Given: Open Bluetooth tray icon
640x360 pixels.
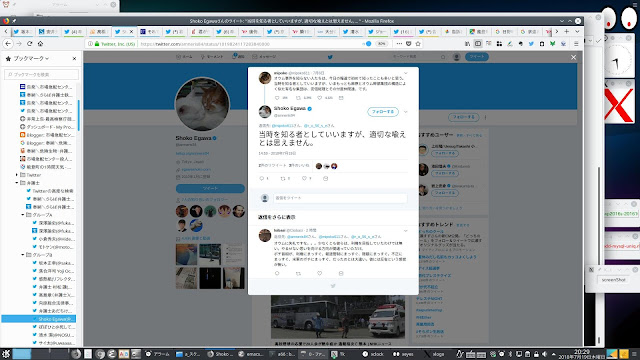Looking at the screenshot, I should point(510,354).
